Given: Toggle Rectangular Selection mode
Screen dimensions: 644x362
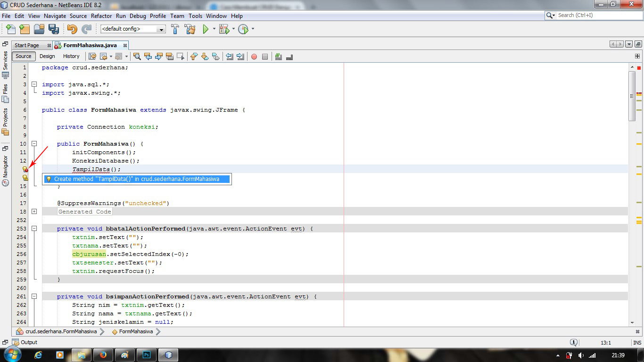Looking at the screenshot, I should pyautogui.click(x=181, y=57).
